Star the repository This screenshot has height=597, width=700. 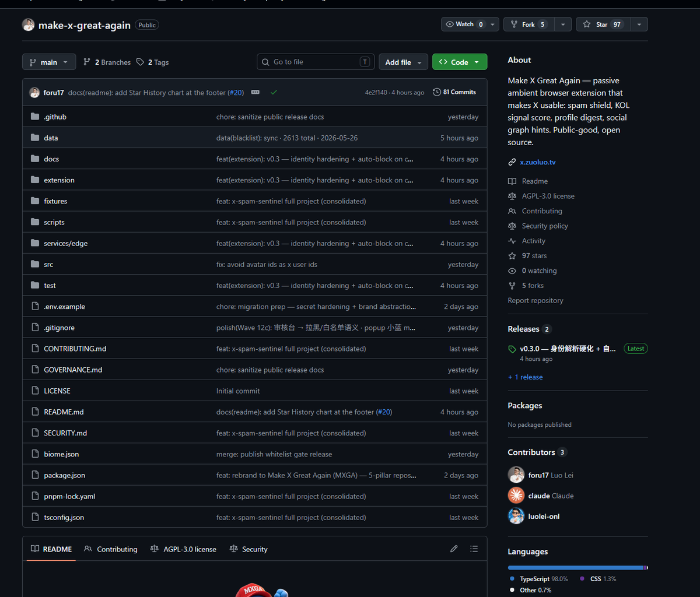[x=603, y=24]
